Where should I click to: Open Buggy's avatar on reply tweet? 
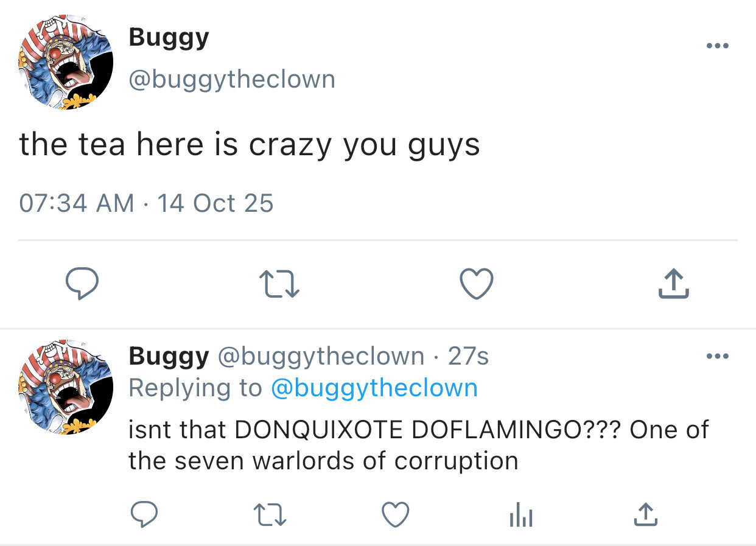tap(66, 387)
